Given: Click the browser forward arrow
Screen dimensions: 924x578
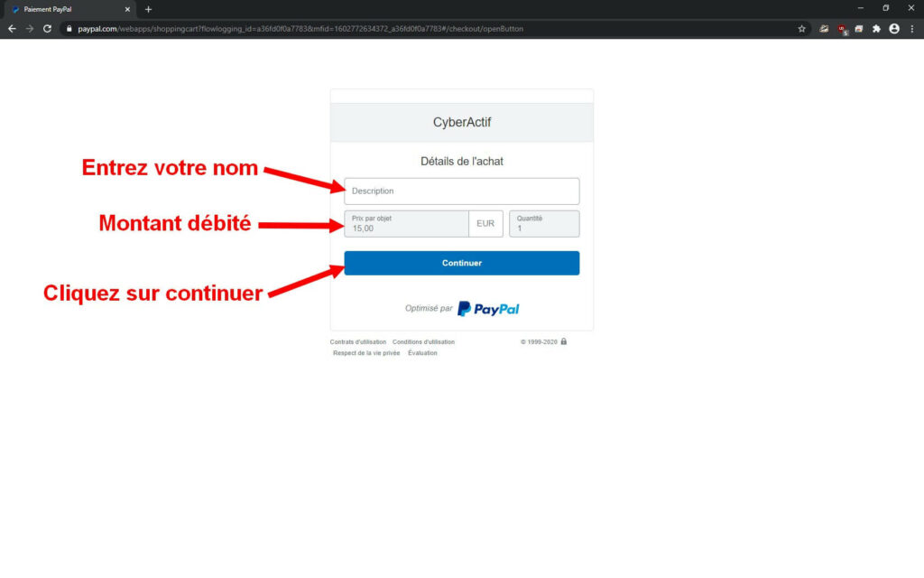Looking at the screenshot, I should [x=30, y=28].
